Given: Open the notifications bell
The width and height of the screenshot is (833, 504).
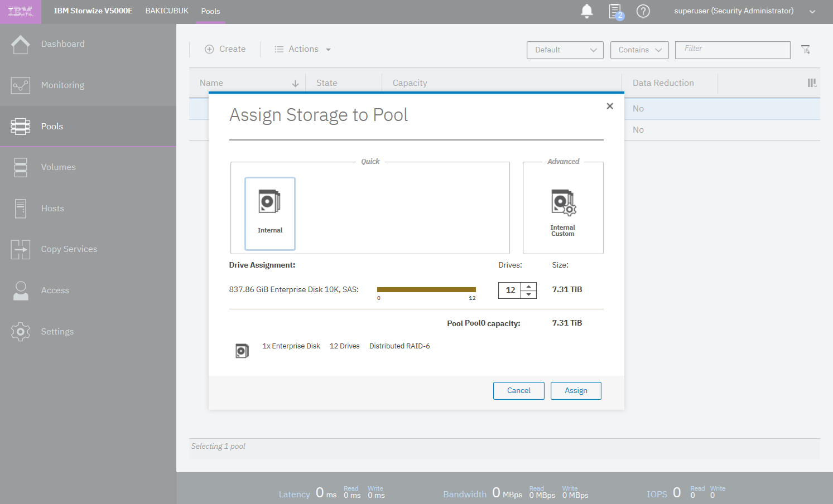Looking at the screenshot, I should (x=587, y=11).
